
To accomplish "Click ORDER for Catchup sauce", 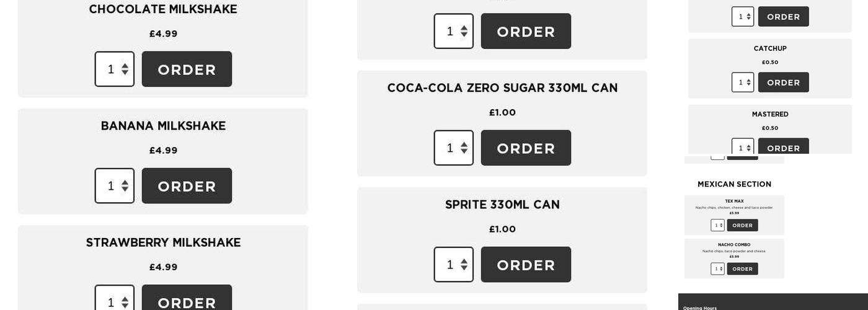I will point(783,82).
